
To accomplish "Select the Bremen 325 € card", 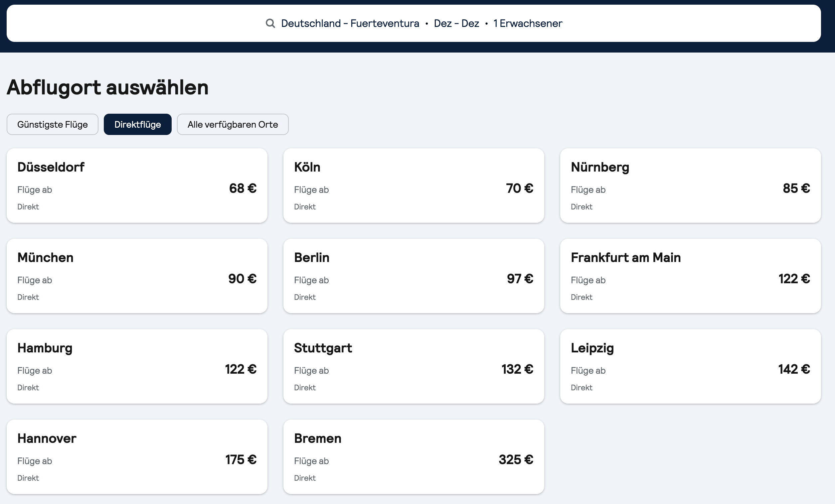I will tap(414, 456).
